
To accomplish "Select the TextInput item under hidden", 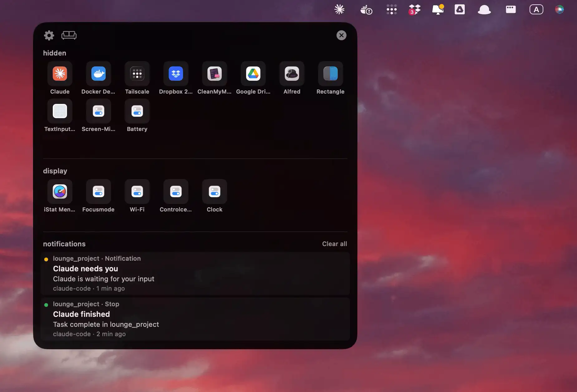I will pos(60,115).
